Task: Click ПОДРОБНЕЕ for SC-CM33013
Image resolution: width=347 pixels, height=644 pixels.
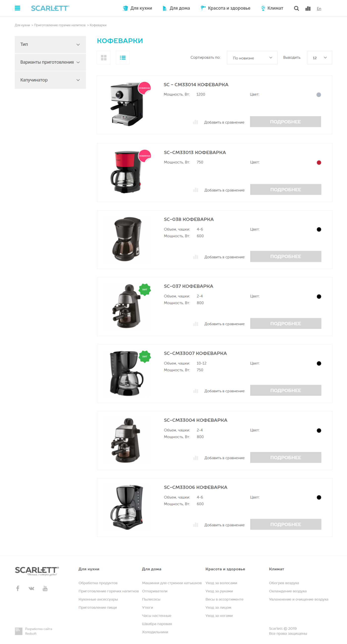Action: click(286, 189)
